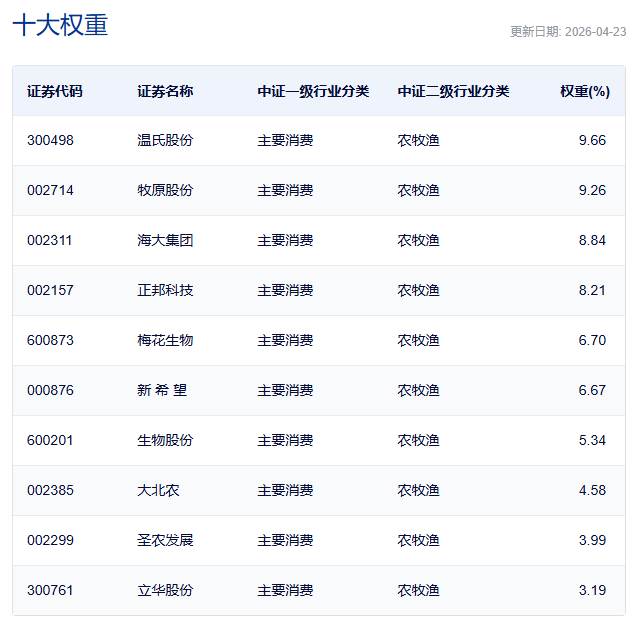Click the 中证二级行业分类 column header
This screenshot has width=634, height=626.
pos(453,91)
